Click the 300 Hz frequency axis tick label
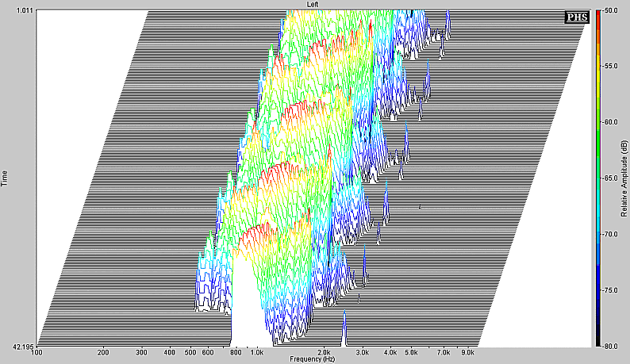The width and height of the screenshot is (630, 364). (x=141, y=352)
